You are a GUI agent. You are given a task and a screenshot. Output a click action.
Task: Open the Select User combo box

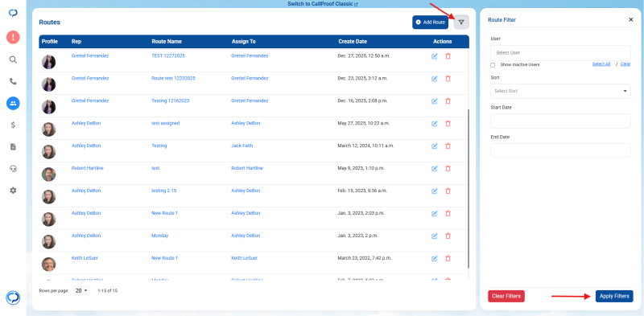tap(560, 53)
